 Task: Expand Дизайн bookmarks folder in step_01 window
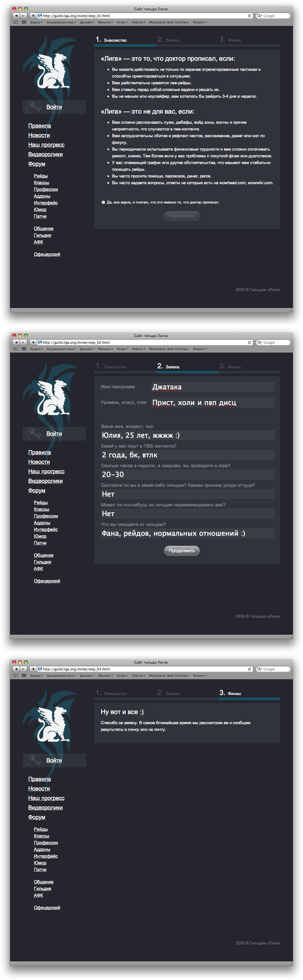click(x=87, y=22)
